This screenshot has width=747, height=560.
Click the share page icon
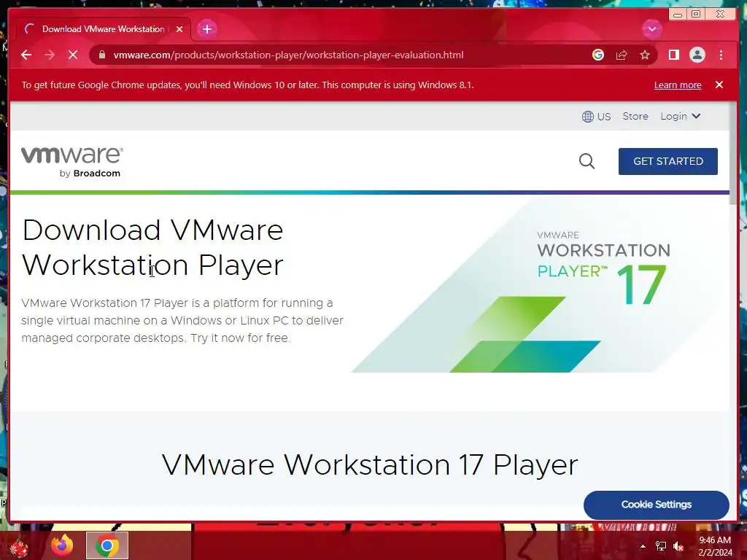(622, 55)
